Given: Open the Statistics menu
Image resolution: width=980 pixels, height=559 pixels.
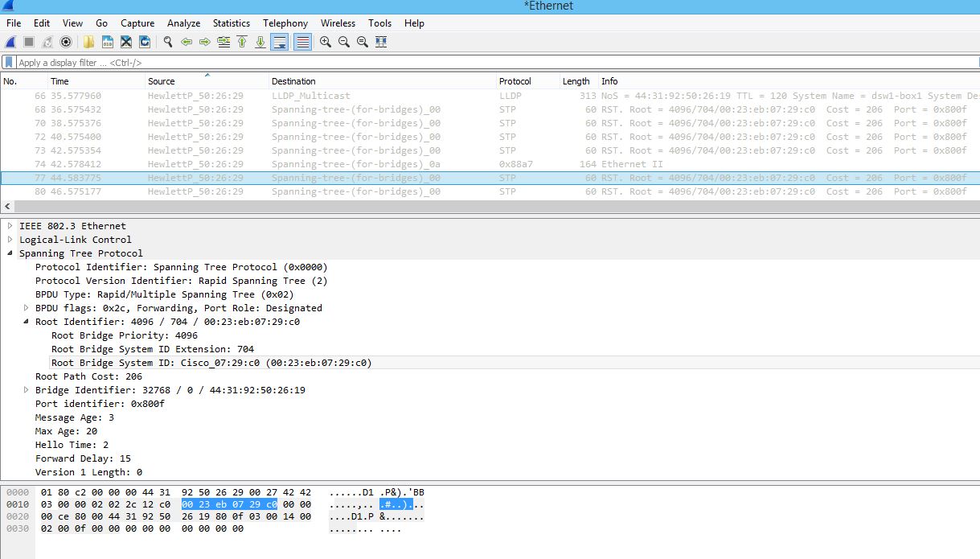Looking at the screenshot, I should tap(231, 23).
